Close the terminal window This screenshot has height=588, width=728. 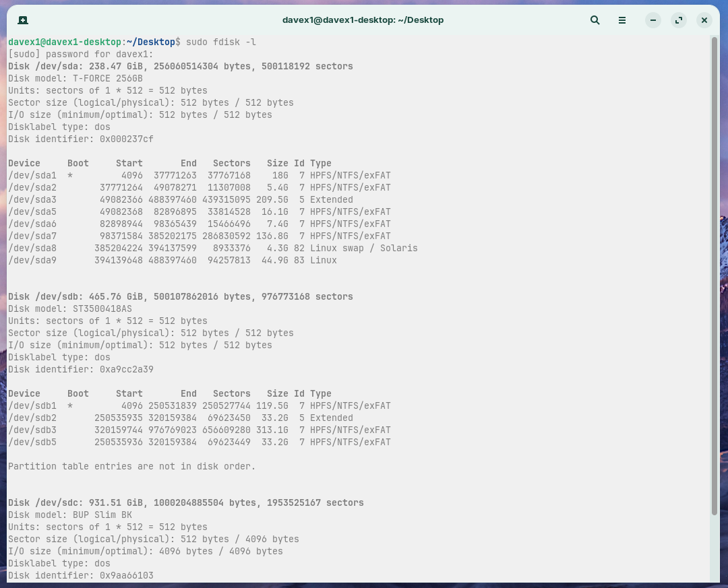point(704,20)
